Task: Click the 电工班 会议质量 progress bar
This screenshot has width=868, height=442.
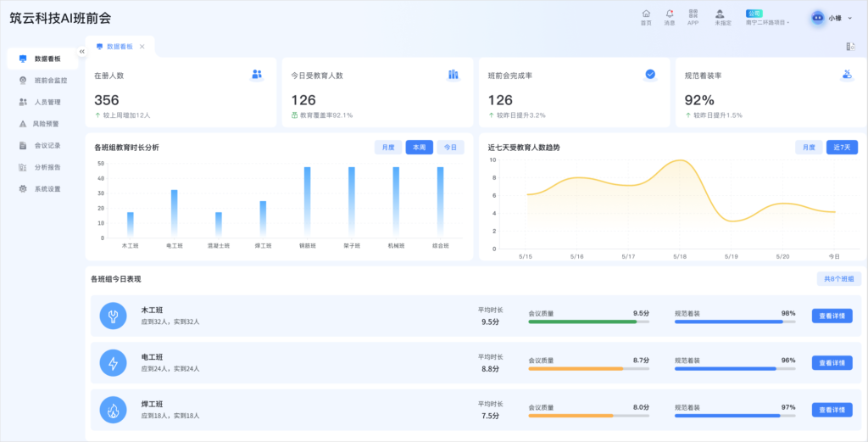Action: 588,369
